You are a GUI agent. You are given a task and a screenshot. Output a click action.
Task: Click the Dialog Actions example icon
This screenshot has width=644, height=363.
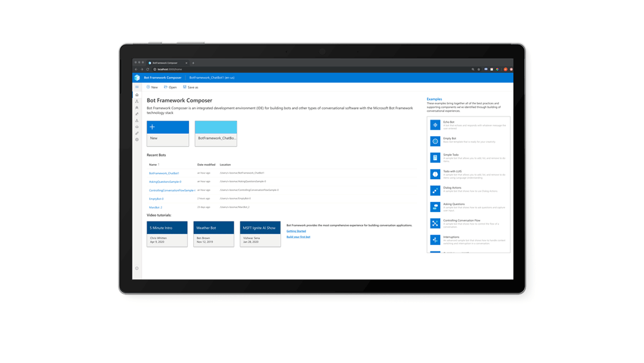click(x=435, y=190)
